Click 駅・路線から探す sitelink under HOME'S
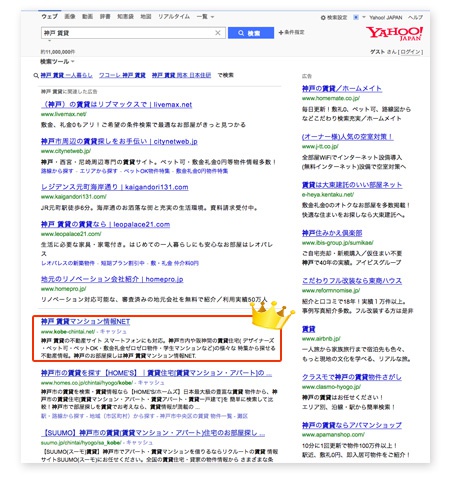The height and width of the screenshot is (488, 453). click(x=62, y=416)
